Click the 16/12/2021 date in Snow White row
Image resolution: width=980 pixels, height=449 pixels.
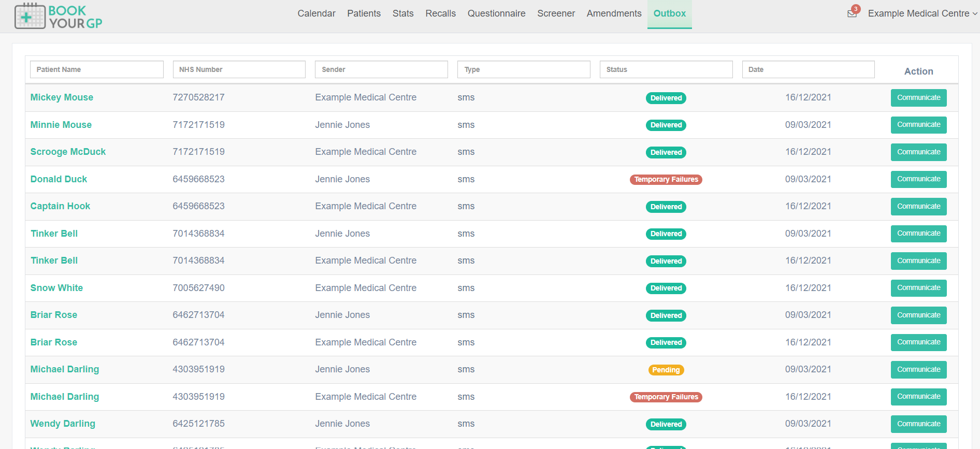[x=808, y=288]
